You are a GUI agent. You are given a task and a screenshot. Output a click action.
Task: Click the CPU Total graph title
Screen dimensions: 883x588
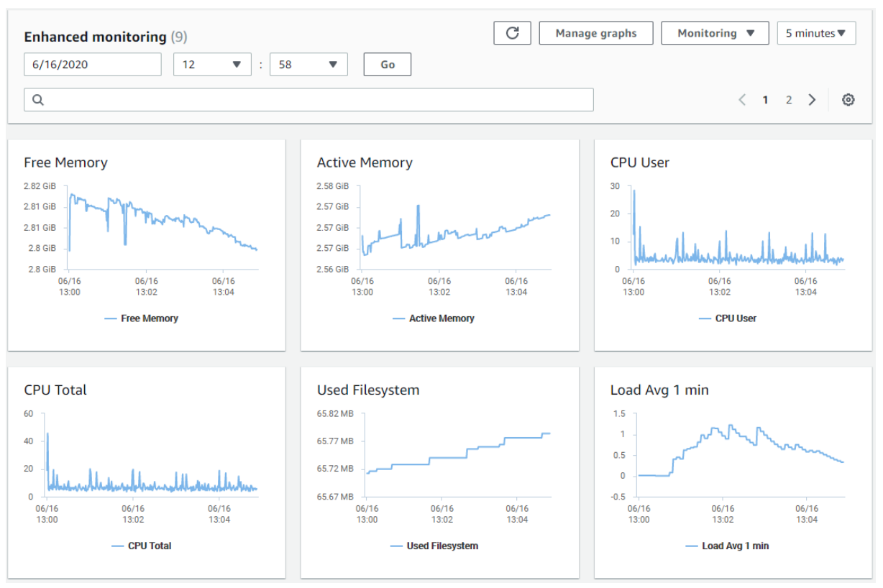55,390
